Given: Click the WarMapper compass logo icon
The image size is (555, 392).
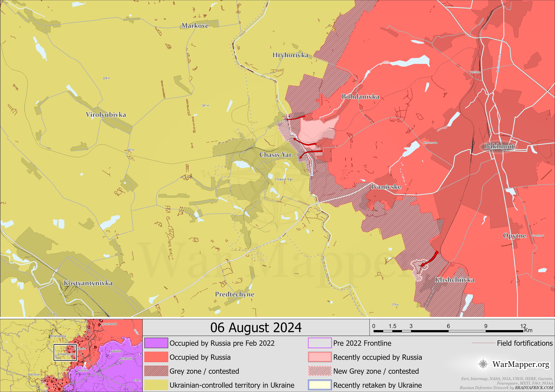Looking at the screenshot, I should [x=483, y=364].
